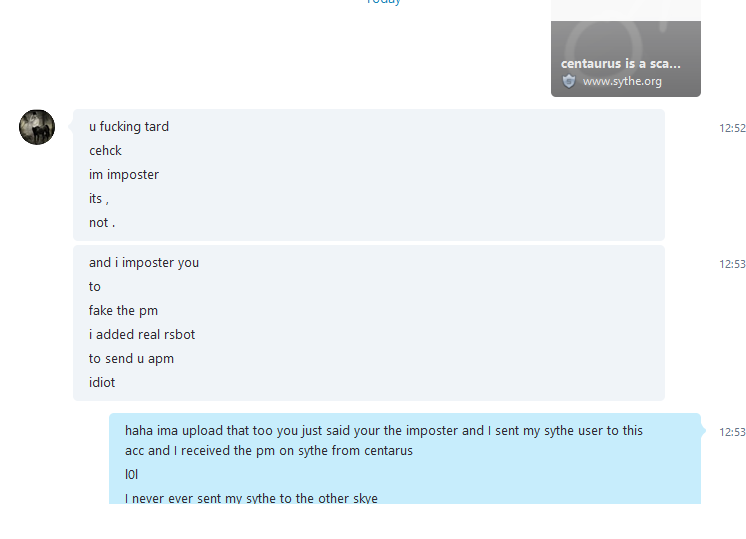Viewport: 746px width, 539px height.
Task: Click the 'im imposter' message line
Action: point(124,175)
